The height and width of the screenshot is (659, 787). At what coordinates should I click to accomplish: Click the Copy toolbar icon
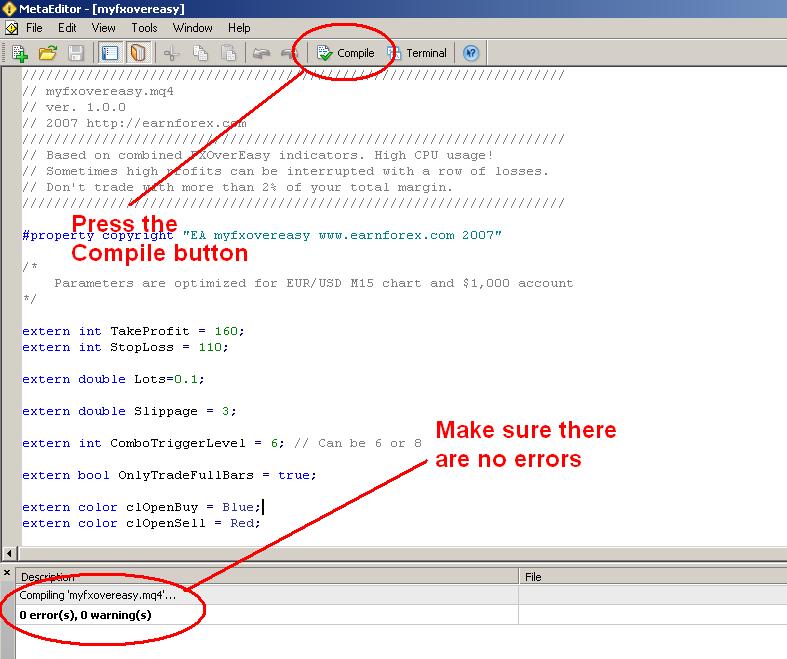200,53
